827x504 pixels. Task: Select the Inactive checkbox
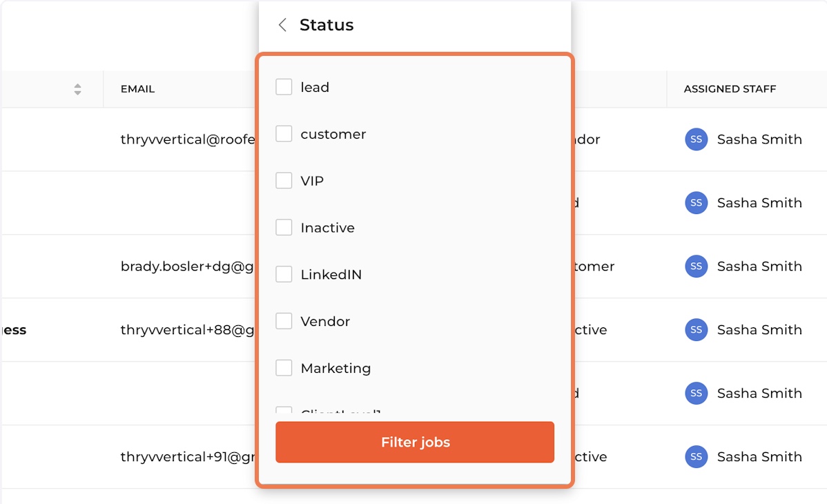tap(284, 227)
